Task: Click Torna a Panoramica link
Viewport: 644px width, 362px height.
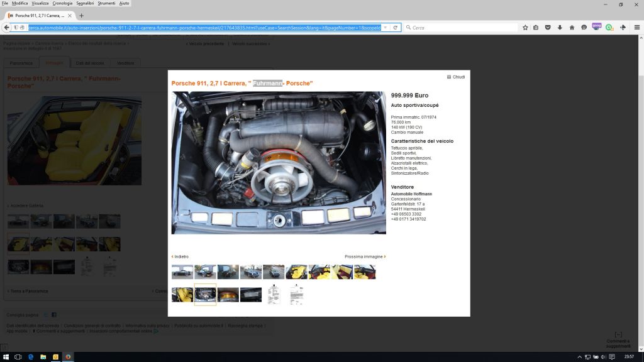Action: (x=28, y=291)
